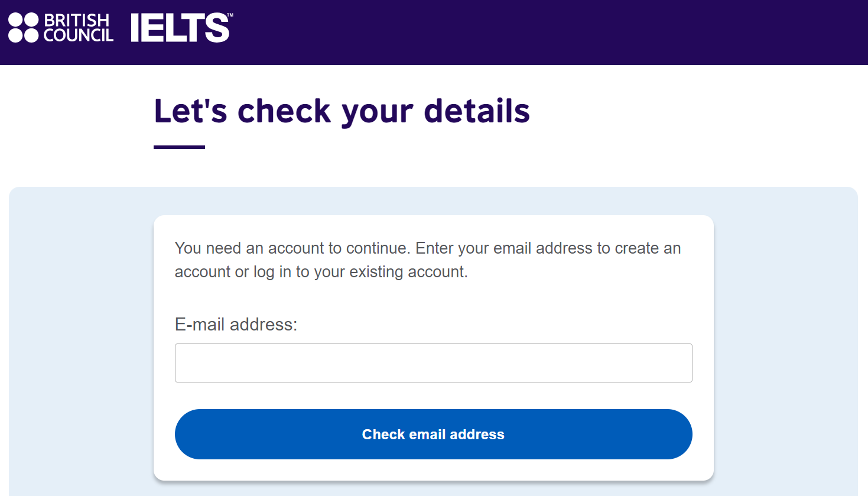Viewport: 868px width, 496px height.
Task: Click the word BRITISH in the logo
Action: pyautogui.click(x=77, y=20)
